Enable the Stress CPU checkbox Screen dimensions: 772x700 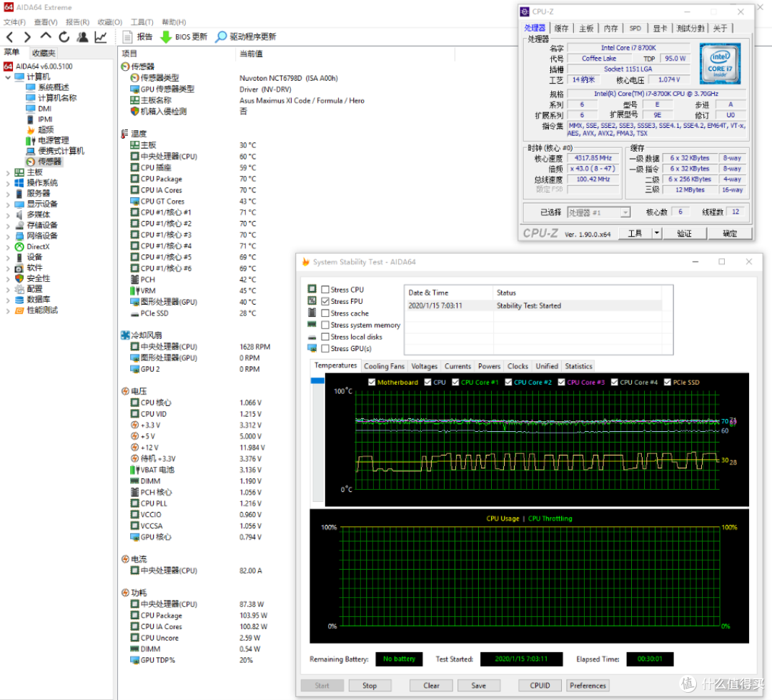tap(325, 290)
